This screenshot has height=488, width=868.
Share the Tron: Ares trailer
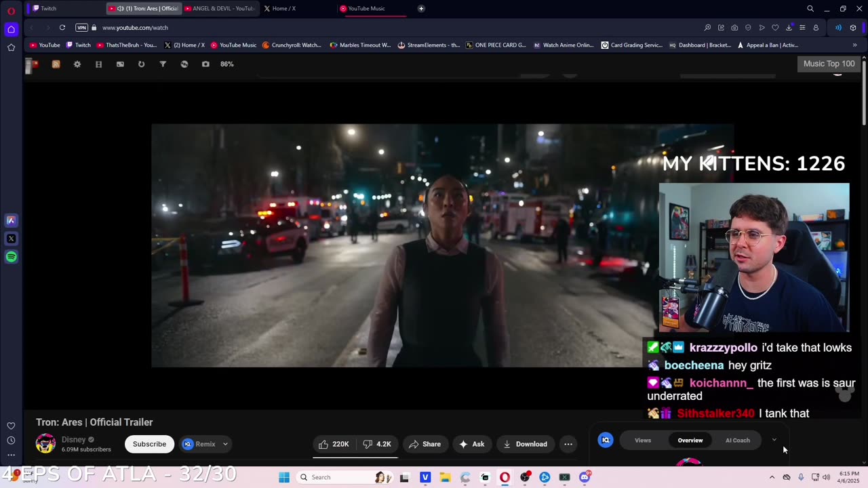coord(425,444)
